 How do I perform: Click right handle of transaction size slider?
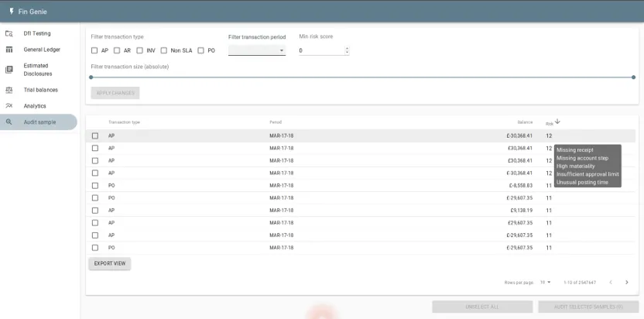(x=633, y=77)
